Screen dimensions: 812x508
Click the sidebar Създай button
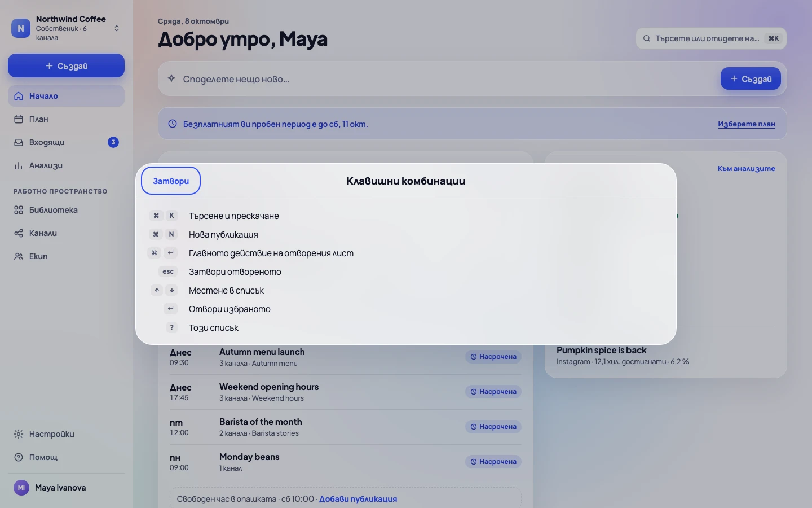[66, 65]
